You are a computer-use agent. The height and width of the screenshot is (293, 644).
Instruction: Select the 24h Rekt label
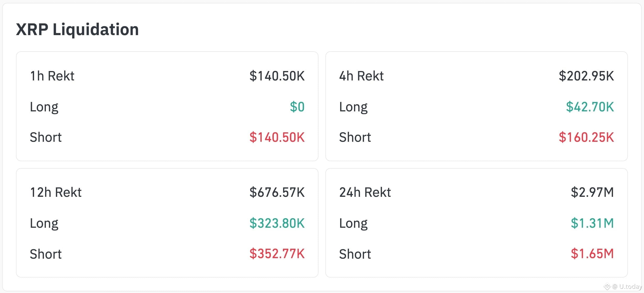(365, 192)
